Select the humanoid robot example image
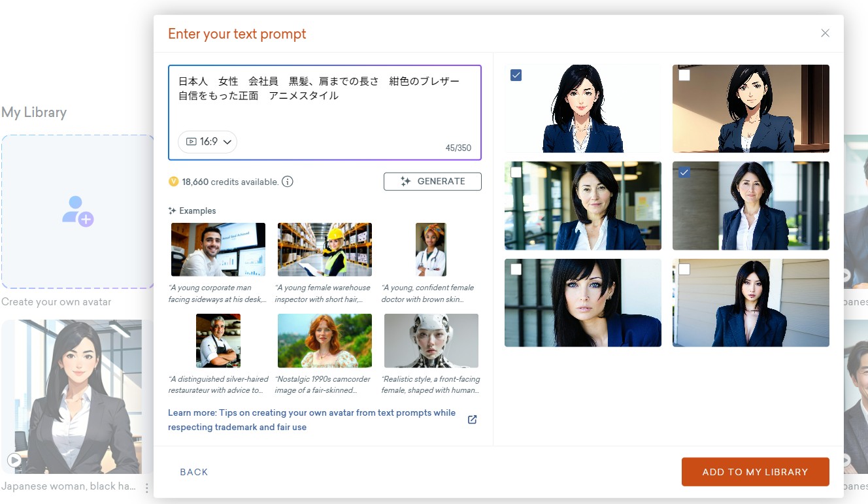The width and height of the screenshot is (868, 504). (x=431, y=341)
